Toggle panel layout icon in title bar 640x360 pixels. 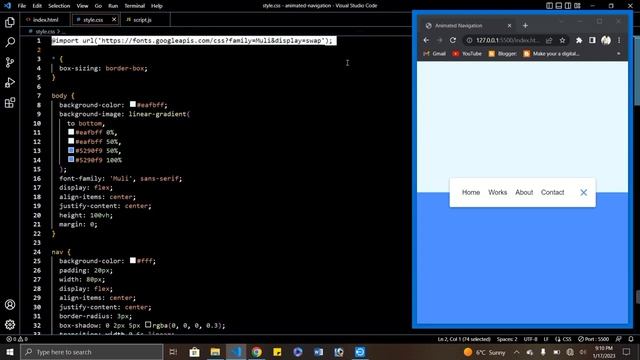[x=559, y=6]
